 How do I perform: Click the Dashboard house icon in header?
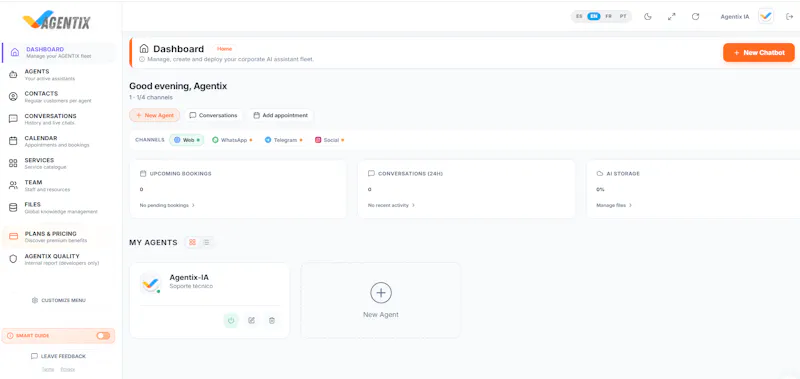[x=144, y=48]
